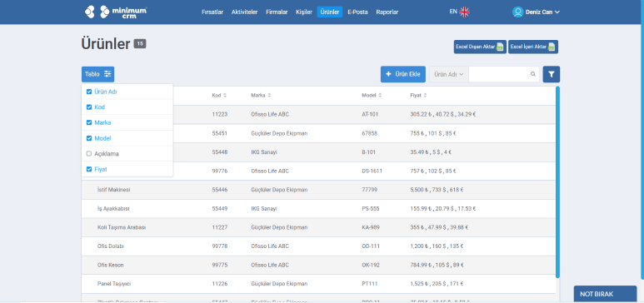The width and height of the screenshot is (644, 303).
Task: Click model cell OK-192
Action: pyautogui.click(x=371, y=266)
